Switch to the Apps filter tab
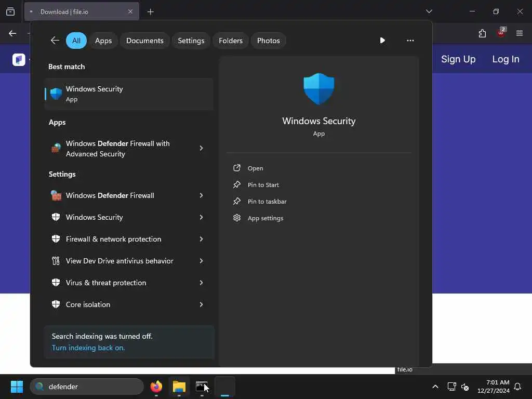Viewport: 532px width, 399px height. tap(103, 41)
